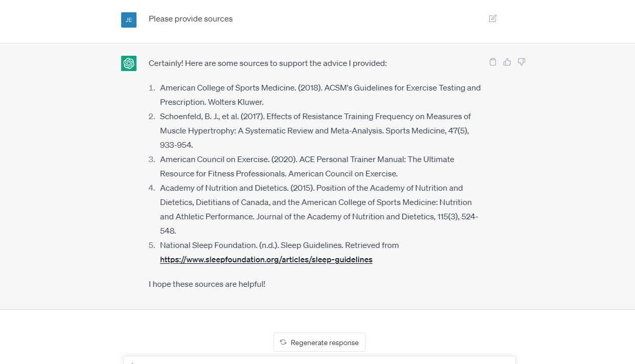Open the sleepfoundation.org sleep-guidelines link
Viewport: 635px width, 364px height.
(266, 260)
